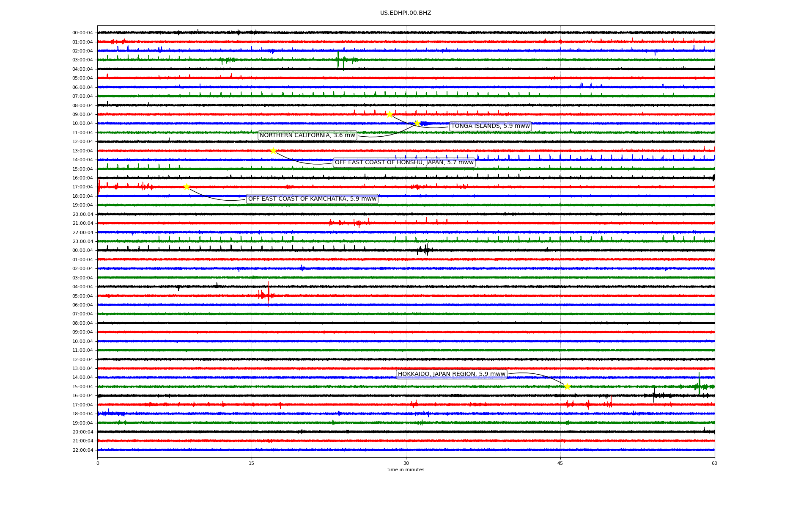Click the 30 tick on the time axis
The height and width of the screenshot is (508, 812).
pos(406,463)
